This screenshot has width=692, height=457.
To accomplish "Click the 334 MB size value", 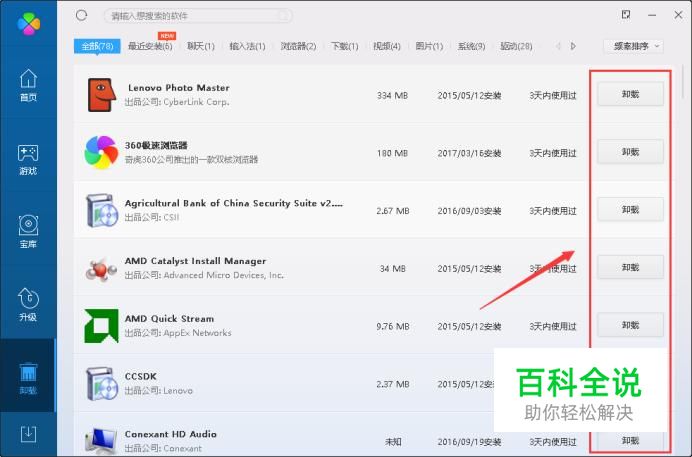I will pyautogui.click(x=392, y=95).
